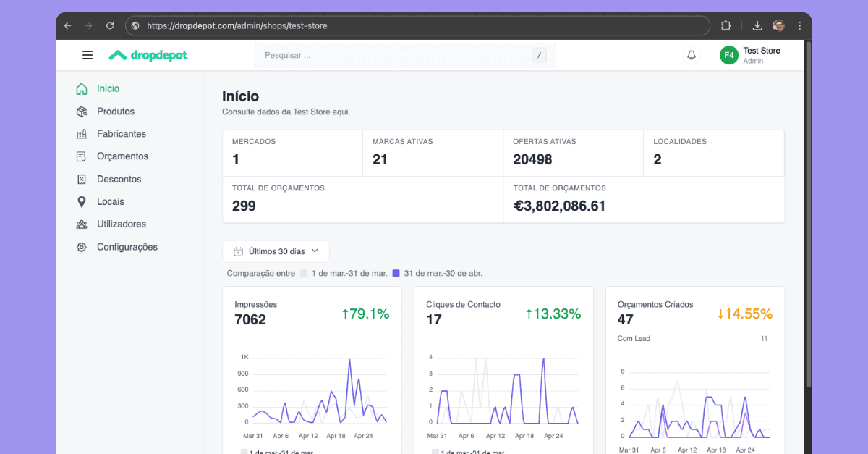Select Início in the sidebar
Viewport: 868px width, 454px height.
pyautogui.click(x=108, y=89)
